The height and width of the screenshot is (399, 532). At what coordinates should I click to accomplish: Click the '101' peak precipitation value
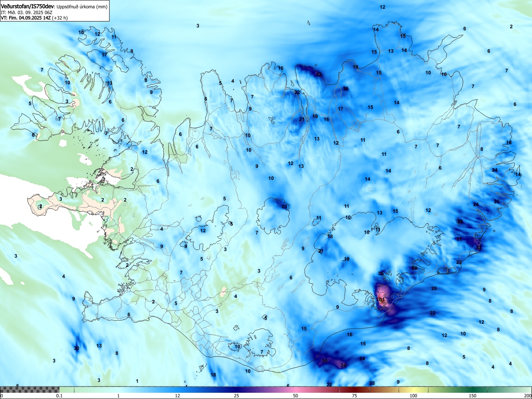pos(381,300)
